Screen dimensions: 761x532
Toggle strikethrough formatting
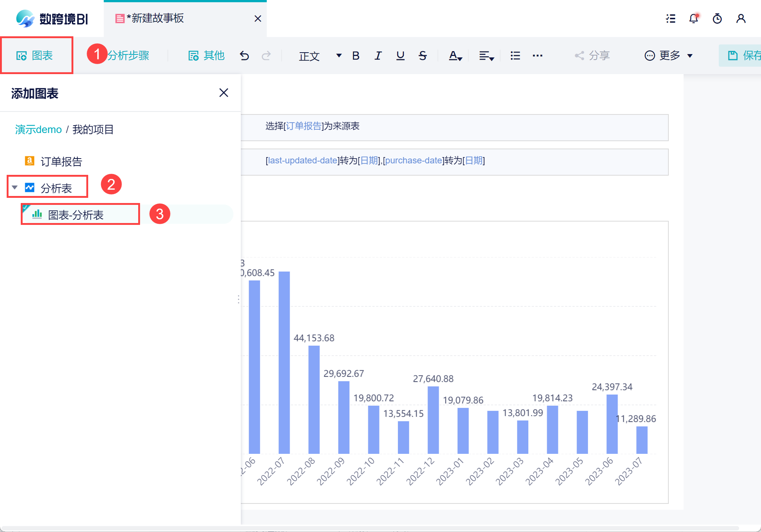(x=422, y=56)
